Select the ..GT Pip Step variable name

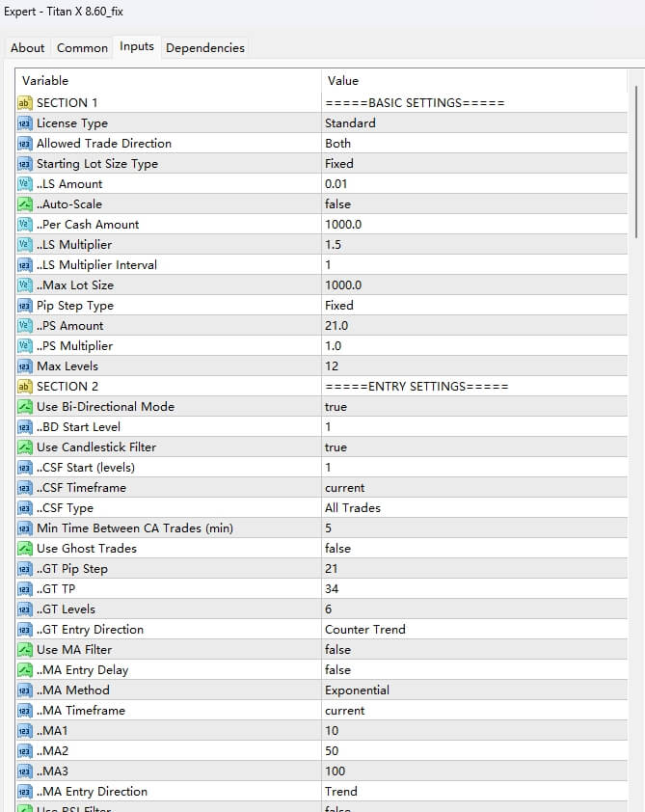pos(72,569)
